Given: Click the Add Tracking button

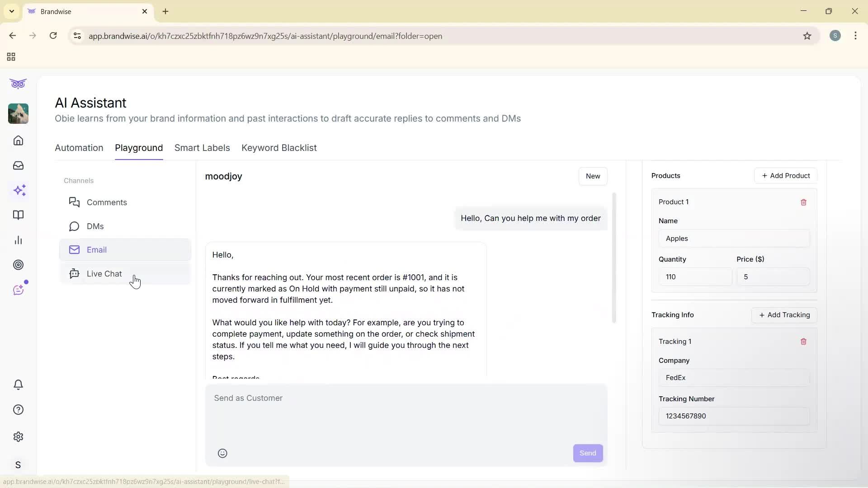Looking at the screenshot, I should click(784, 315).
